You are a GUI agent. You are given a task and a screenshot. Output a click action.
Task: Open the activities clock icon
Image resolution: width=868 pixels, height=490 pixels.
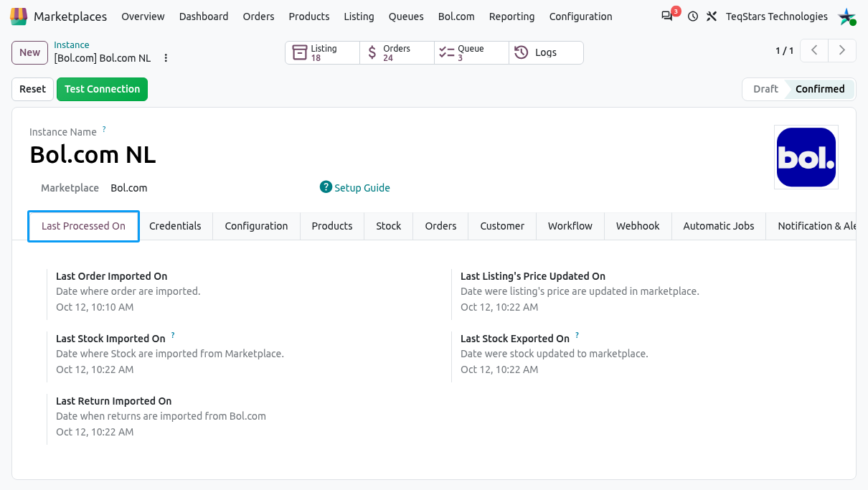point(693,17)
